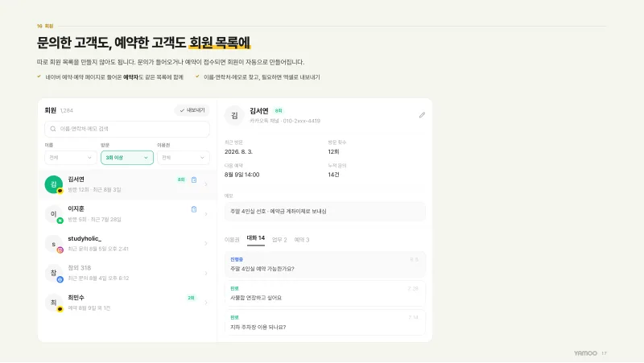Click the large 김 avatar in detail panel

click(x=234, y=115)
